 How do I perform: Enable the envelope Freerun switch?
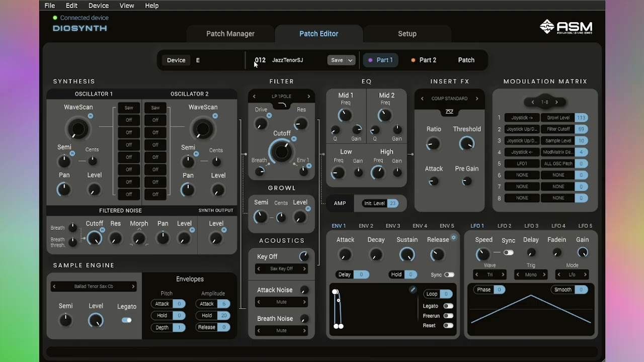(x=448, y=316)
